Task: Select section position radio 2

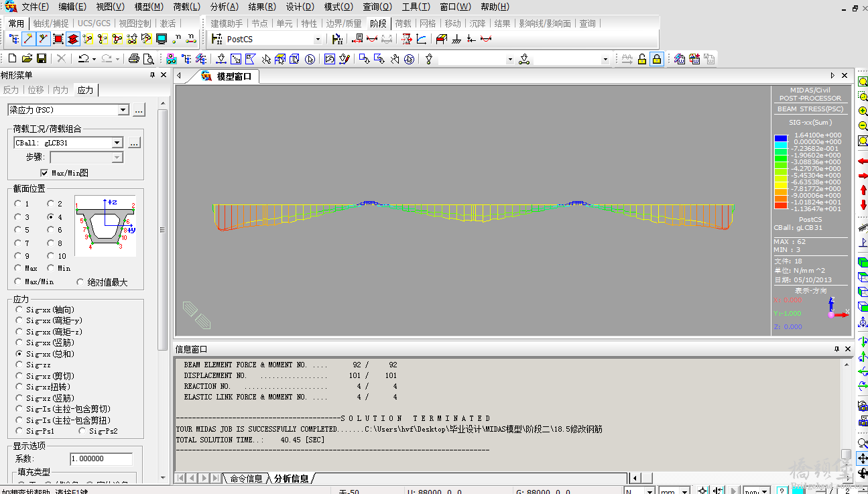Action: tap(50, 204)
